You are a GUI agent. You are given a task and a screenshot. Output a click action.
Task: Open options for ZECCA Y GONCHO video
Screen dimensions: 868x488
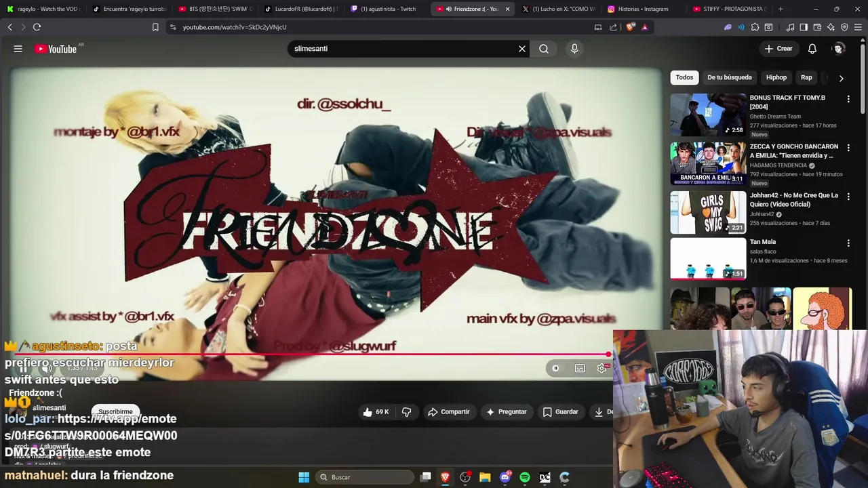coord(848,148)
